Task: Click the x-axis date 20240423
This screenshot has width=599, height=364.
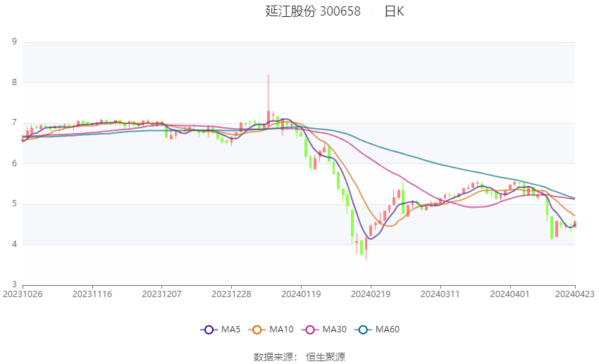Action: click(x=574, y=294)
